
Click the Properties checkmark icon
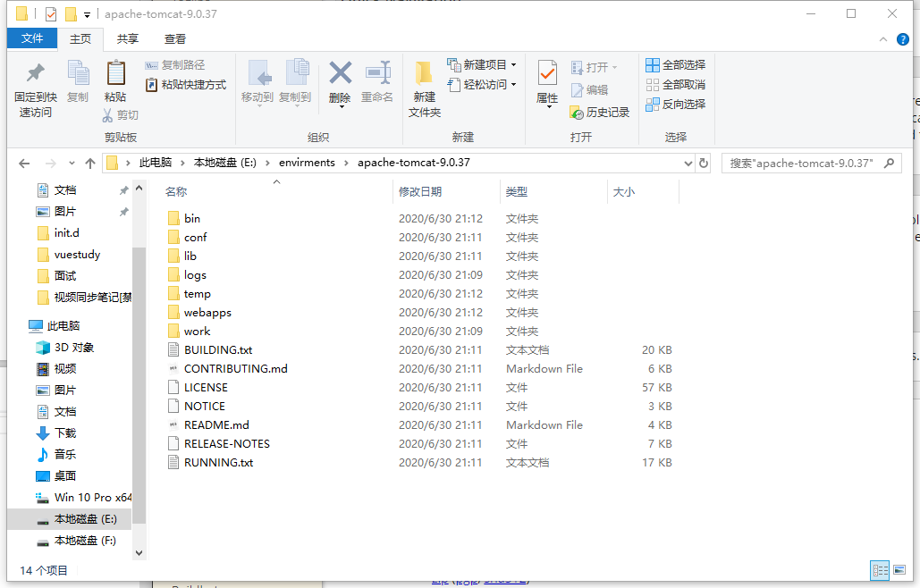pos(547,73)
